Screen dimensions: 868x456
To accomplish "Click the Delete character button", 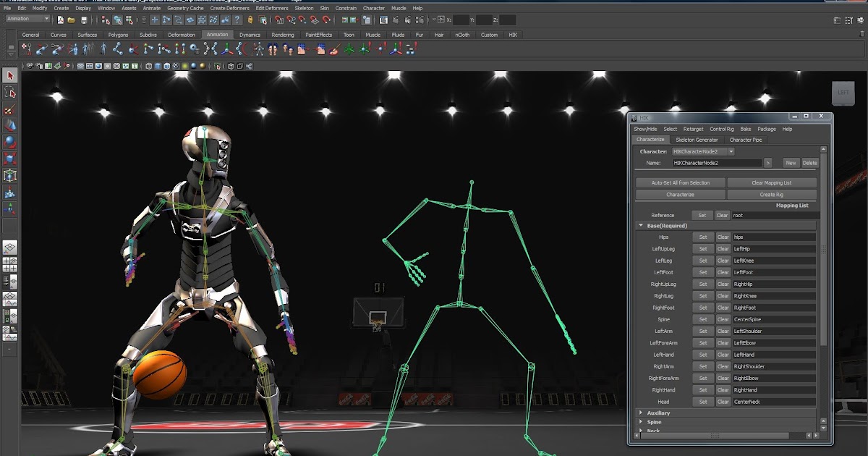I will 809,163.
